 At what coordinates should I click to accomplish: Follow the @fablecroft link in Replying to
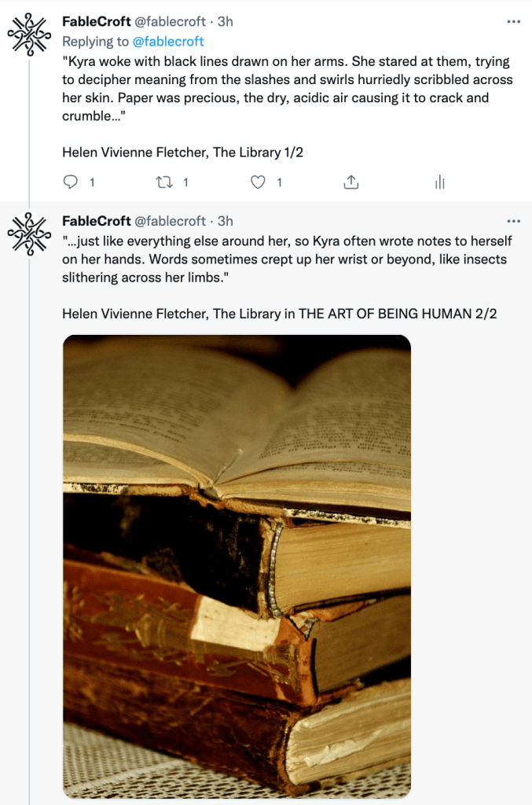pyautogui.click(x=167, y=42)
